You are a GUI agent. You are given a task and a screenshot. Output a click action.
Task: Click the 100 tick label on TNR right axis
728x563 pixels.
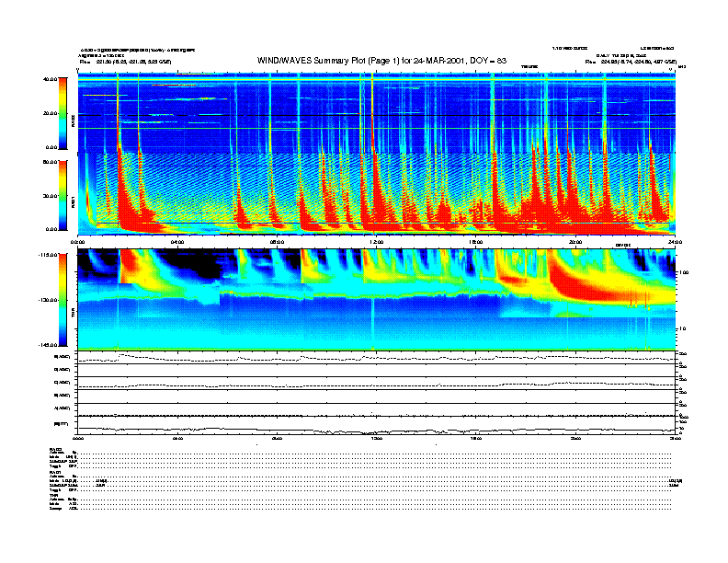click(x=684, y=272)
